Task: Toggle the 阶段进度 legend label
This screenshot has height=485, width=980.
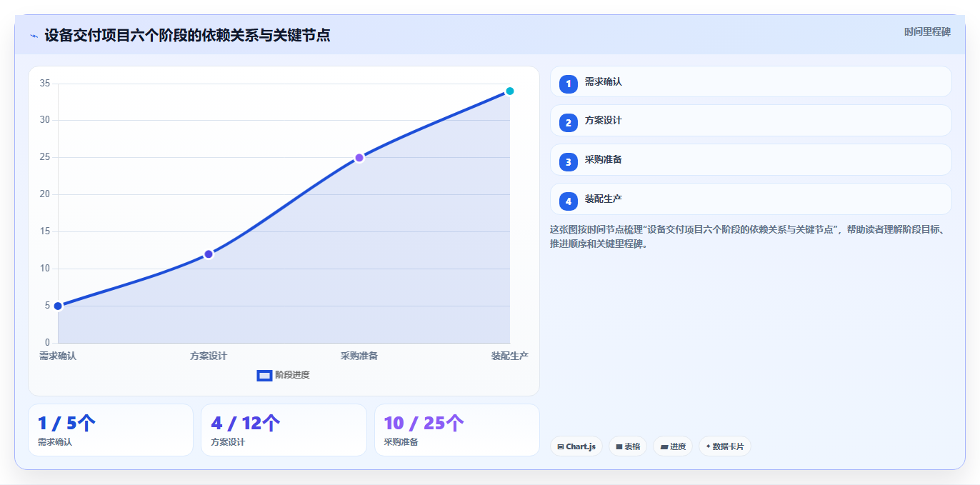Action: click(x=292, y=375)
